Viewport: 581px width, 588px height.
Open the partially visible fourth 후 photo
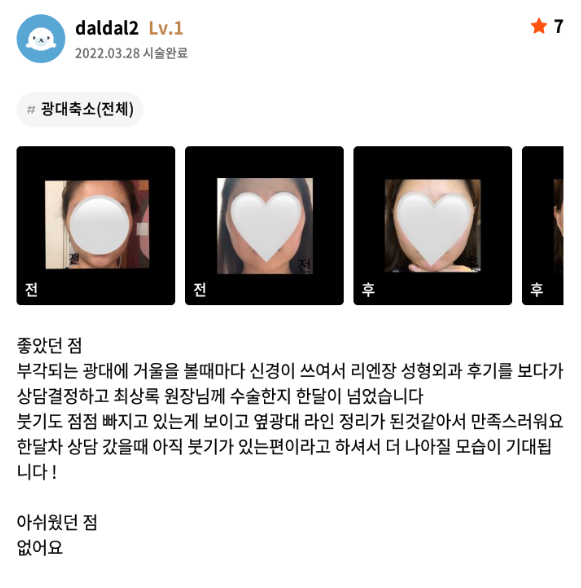tap(543, 225)
